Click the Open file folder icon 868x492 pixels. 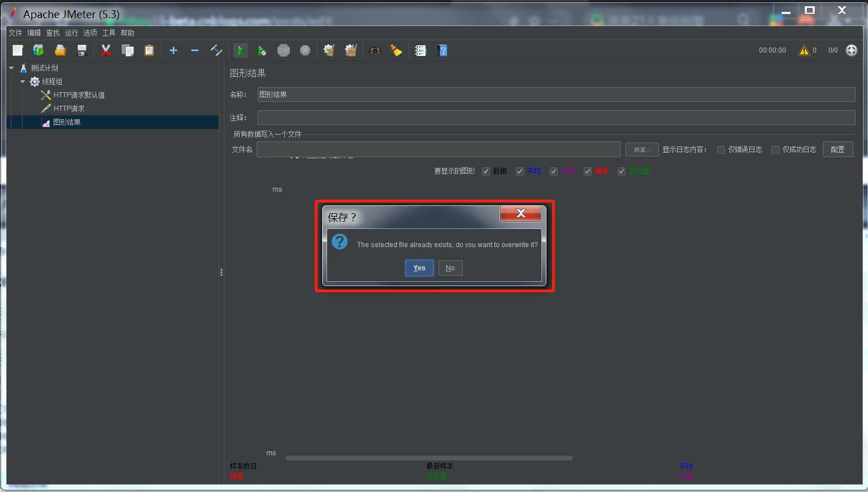60,50
